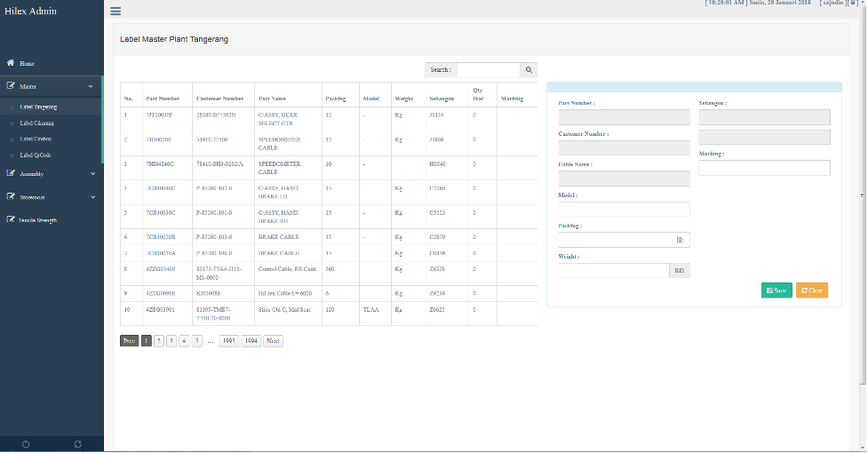Viewport: 868px width, 453px height.
Task: Open Label Cikarang submenu item
Action: click(37, 123)
